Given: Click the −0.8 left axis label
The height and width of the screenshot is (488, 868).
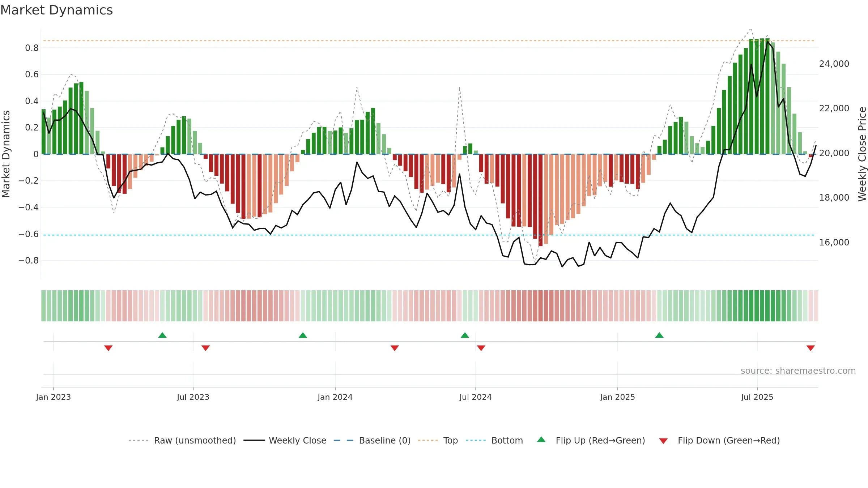Looking at the screenshot, I should tap(29, 260).
